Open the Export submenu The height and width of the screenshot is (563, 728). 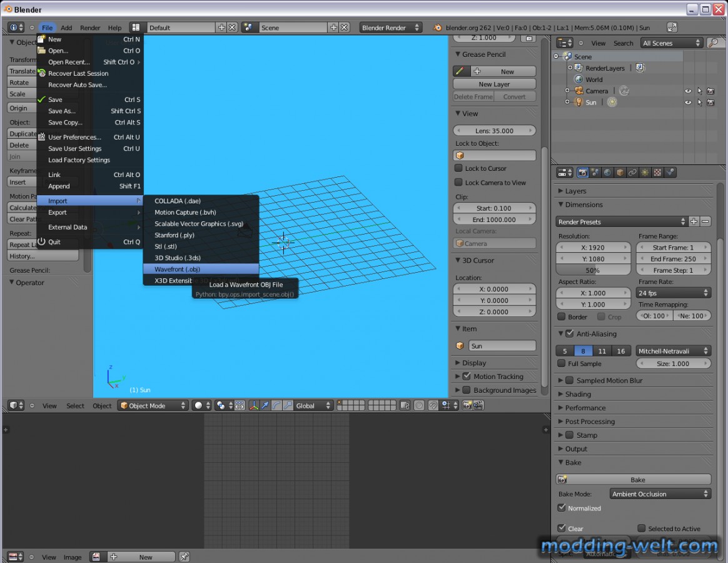(x=89, y=212)
